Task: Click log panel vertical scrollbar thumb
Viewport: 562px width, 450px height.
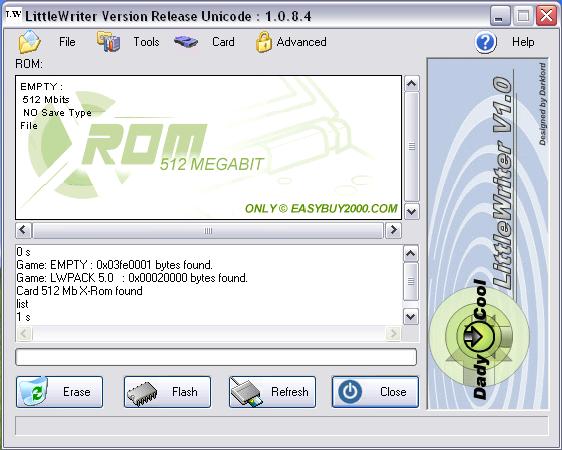Action: (x=411, y=282)
